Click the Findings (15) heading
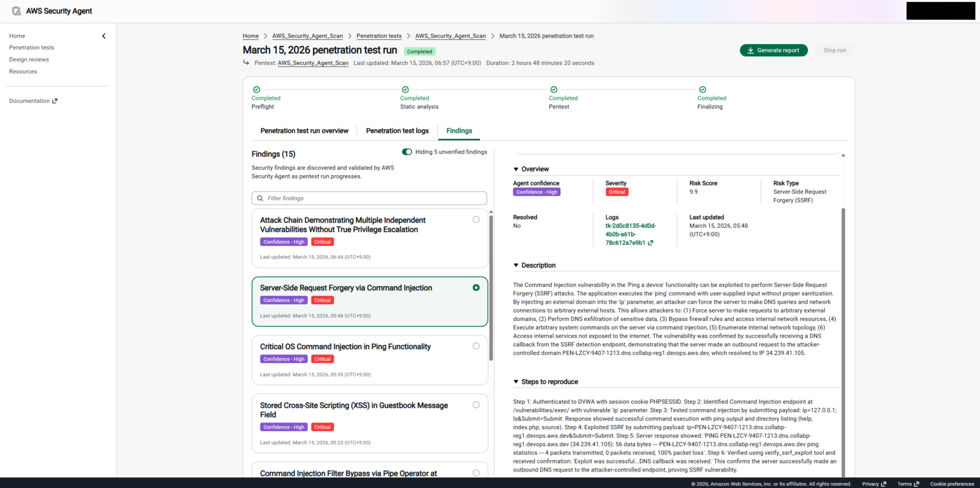 coord(273,154)
